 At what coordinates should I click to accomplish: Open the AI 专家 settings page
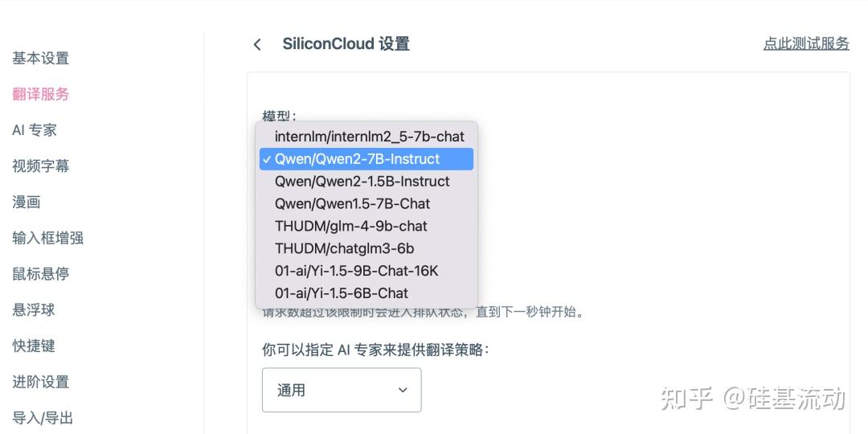pyautogui.click(x=34, y=130)
